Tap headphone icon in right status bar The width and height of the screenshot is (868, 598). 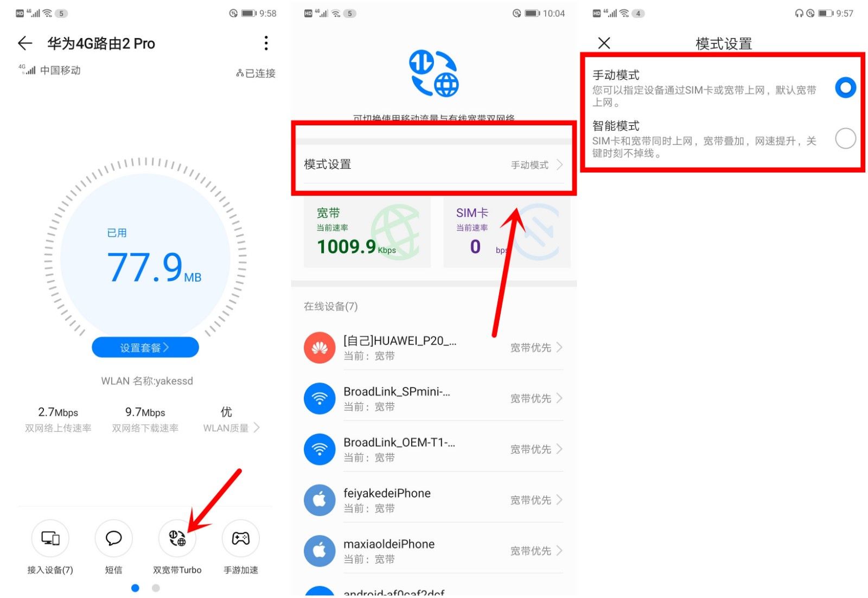799,14
